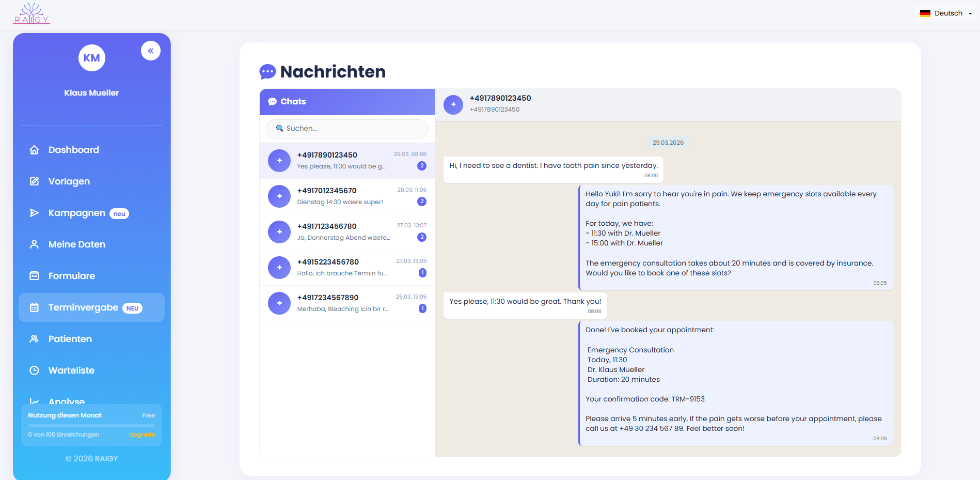Click the Terminvergabe calendar icon
This screenshot has height=480, width=980.
[34, 307]
